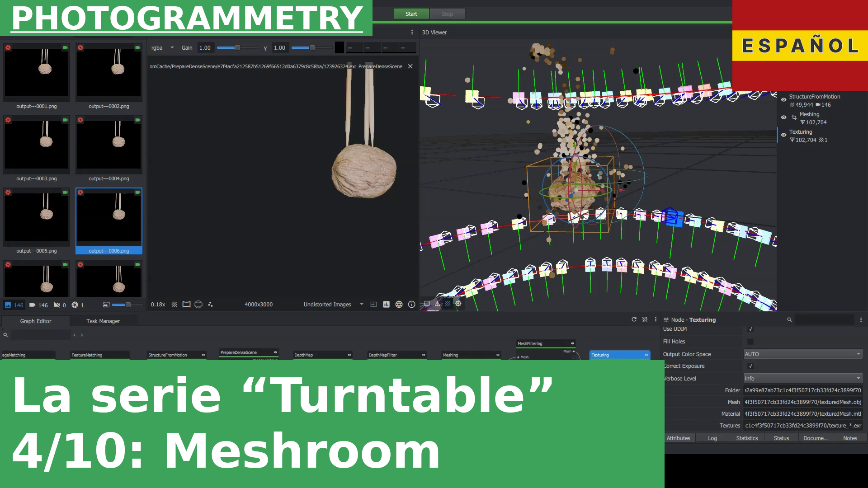Click the eye icon on PrepareDenseScene node
Image resolution: width=868 pixels, height=488 pixels.
(x=275, y=352)
